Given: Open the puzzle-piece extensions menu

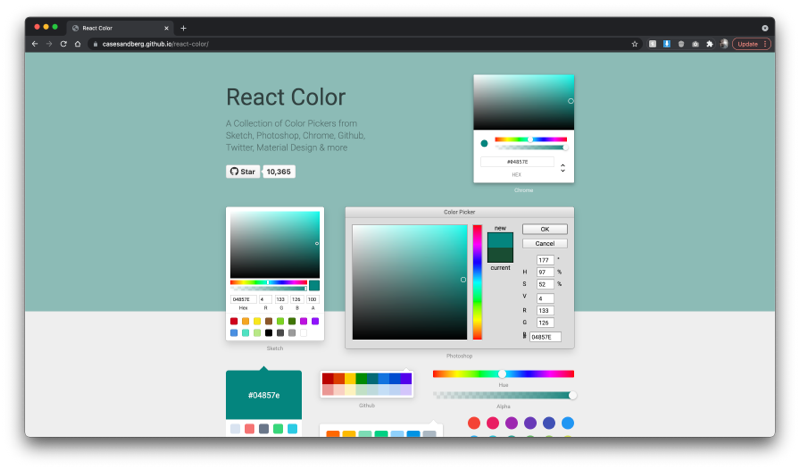Looking at the screenshot, I should (x=709, y=44).
